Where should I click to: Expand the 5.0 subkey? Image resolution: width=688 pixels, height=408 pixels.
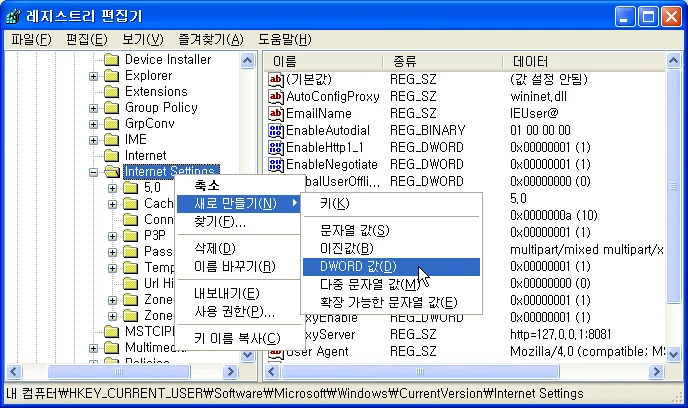pyautogui.click(x=112, y=189)
